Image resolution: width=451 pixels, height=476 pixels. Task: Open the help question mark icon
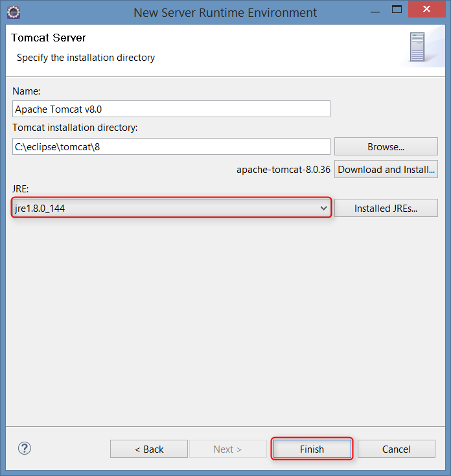point(24,448)
